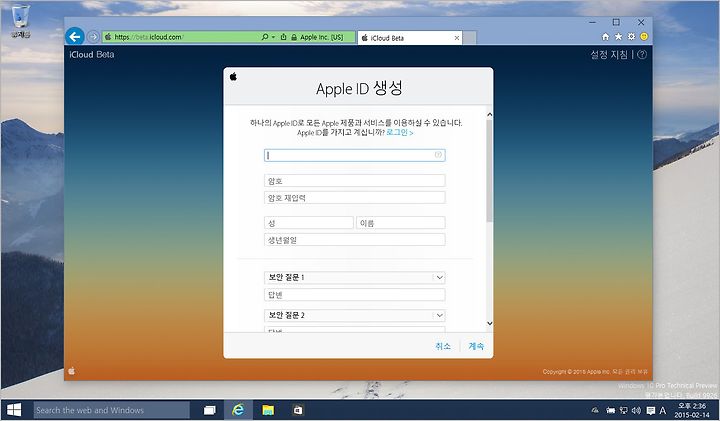
Task: Open Task View from the taskbar
Action: pyautogui.click(x=210, y=410)
